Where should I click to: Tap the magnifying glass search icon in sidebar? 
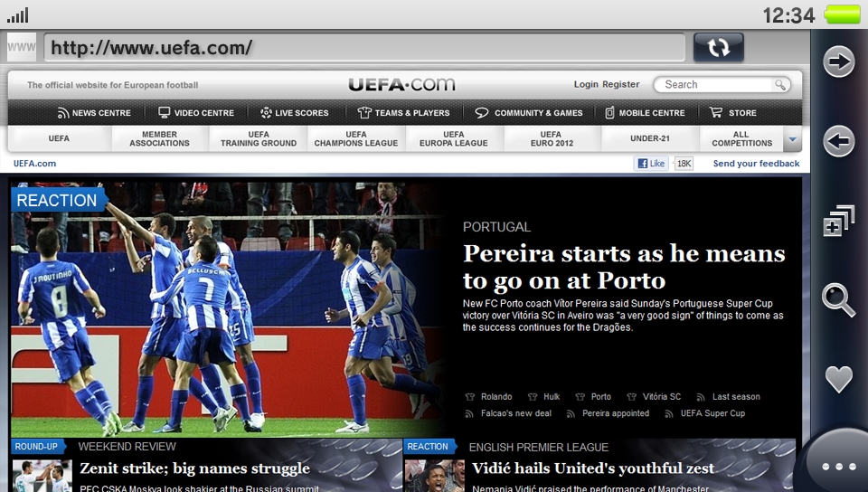838,300
